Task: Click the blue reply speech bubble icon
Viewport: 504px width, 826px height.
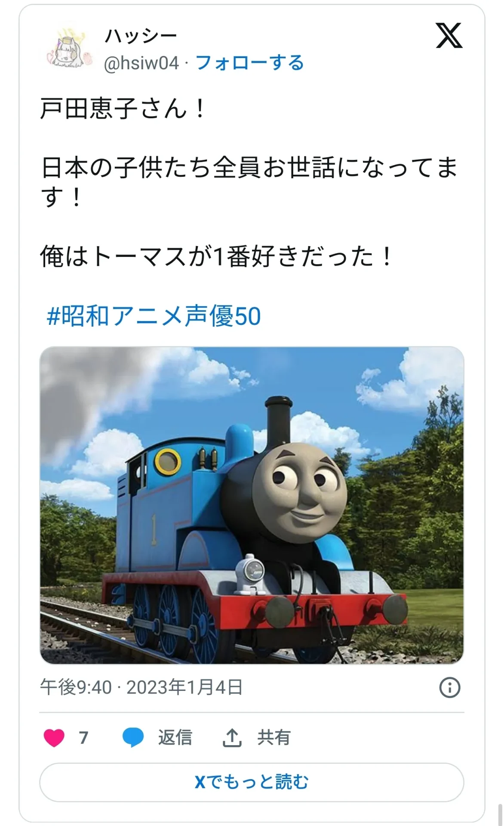Action: click(133, 737)
